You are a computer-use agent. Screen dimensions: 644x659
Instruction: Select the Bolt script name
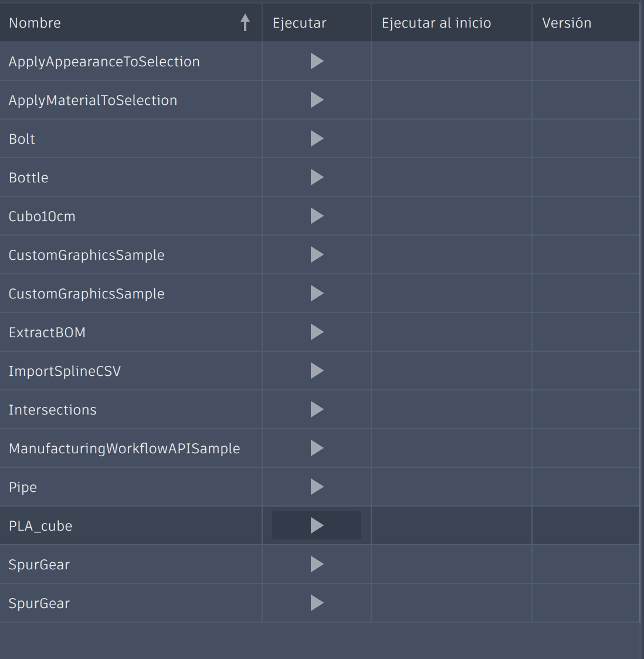point(22,139)
